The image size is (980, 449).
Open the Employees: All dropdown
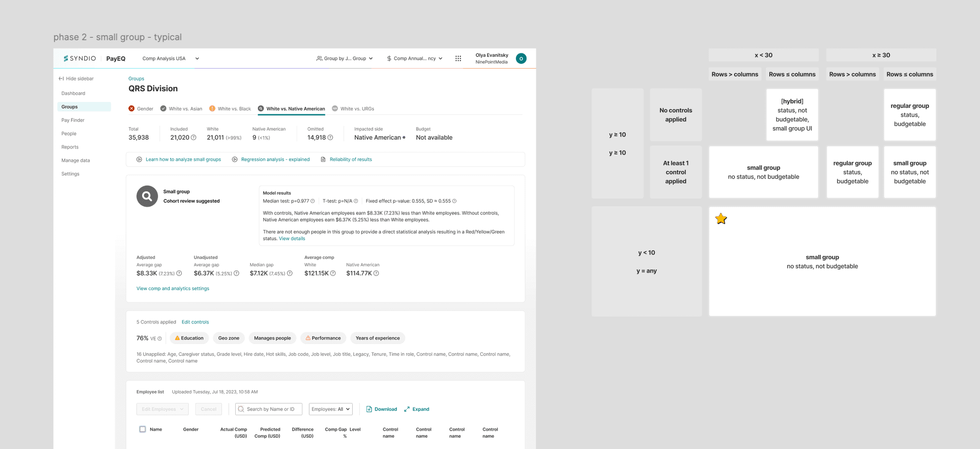(331, 409)
